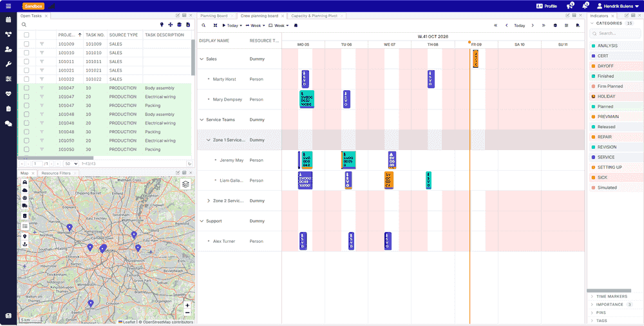Click the Sandbox badge
644x326 pixels.
click(x=33, y=6)
